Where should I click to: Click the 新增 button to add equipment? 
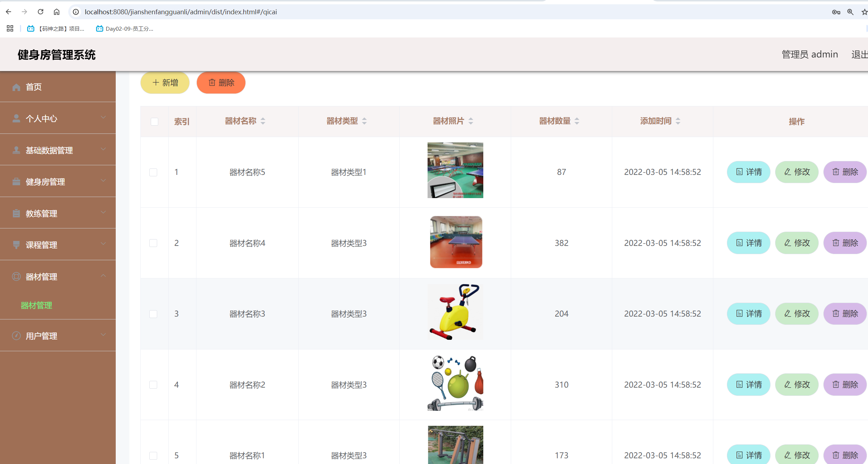point(165,82)
